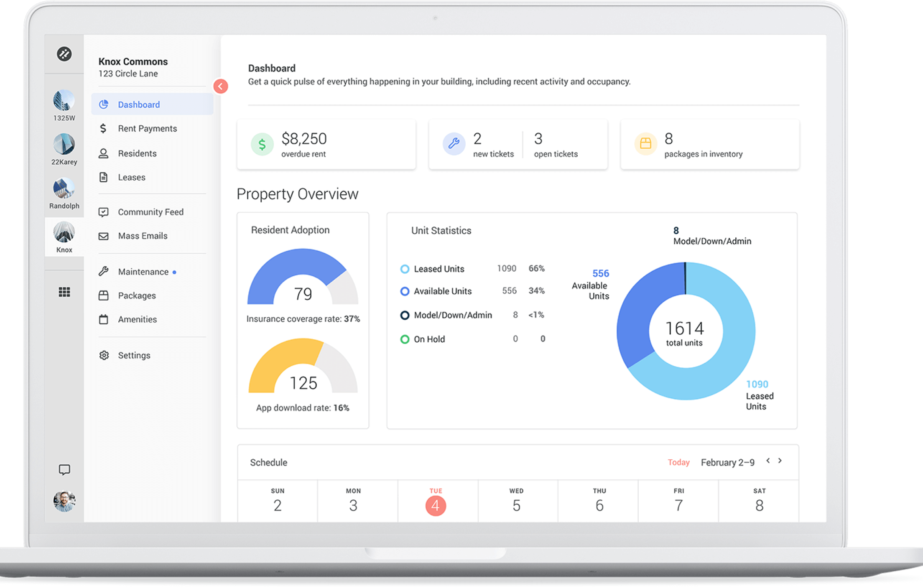Select the Leased Units legend indicator
Screen dimensions: 923x588
(x=404, y=269)
